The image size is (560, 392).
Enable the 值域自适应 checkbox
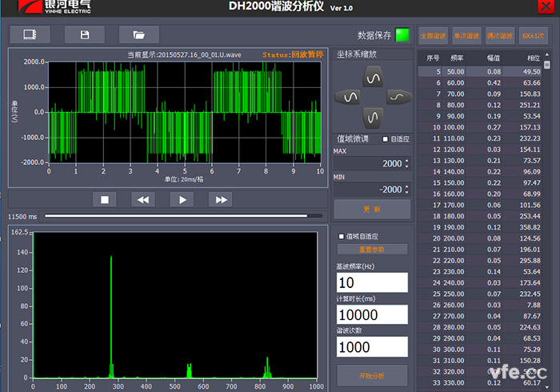click(x=342, y=236)
